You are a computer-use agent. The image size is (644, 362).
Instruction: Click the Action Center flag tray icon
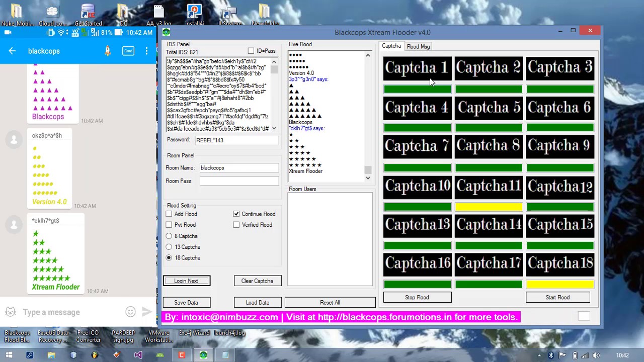coord(563,355)
